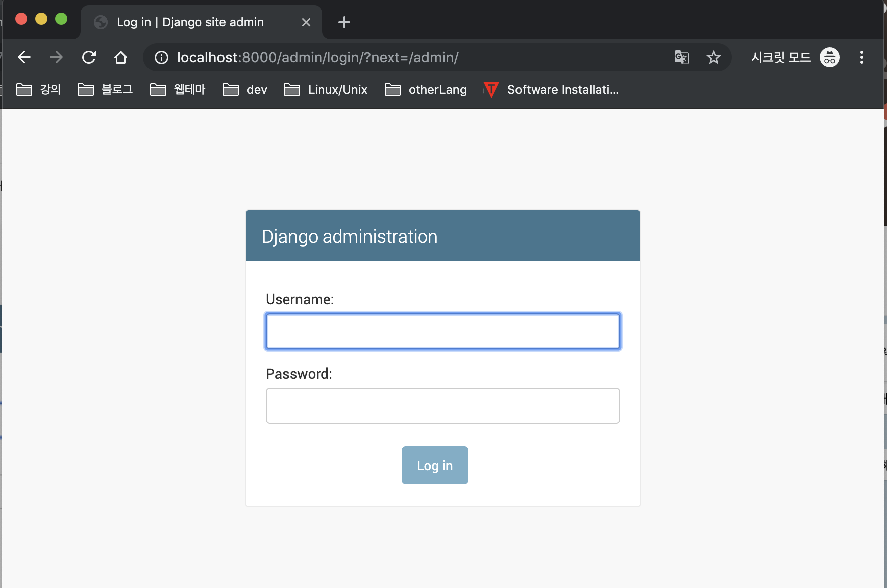The height and width of the screenshot is (588, 887).
Task: Click the 'Username:' label
Action: (x=300, y=299)
